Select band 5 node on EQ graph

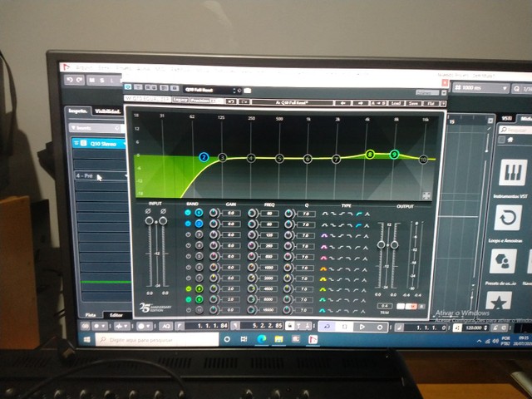pos(279,159)
